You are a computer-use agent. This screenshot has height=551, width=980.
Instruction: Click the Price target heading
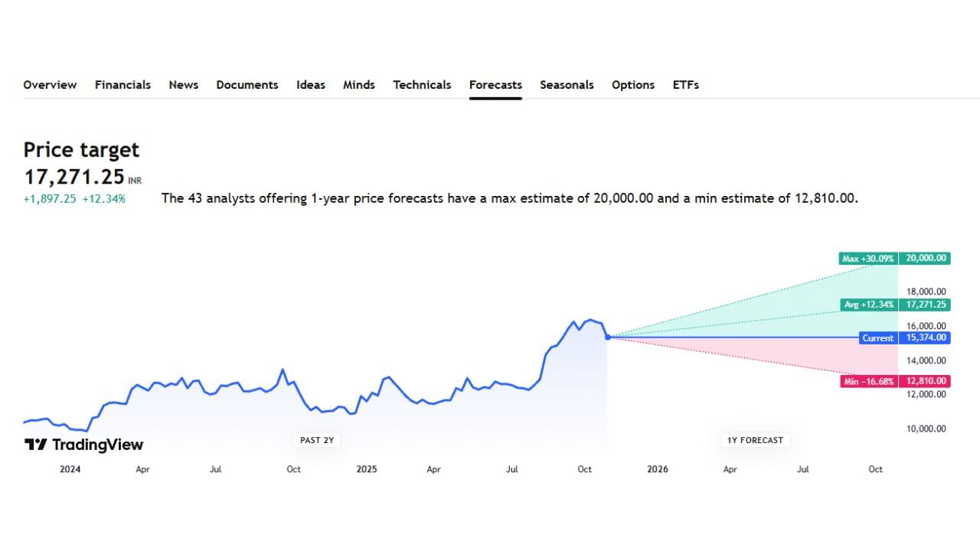click(x=81, y=150)
